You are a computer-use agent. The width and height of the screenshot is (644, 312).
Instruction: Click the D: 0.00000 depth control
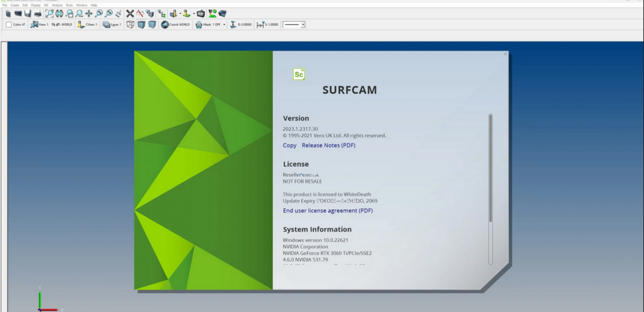click(241, 24)
